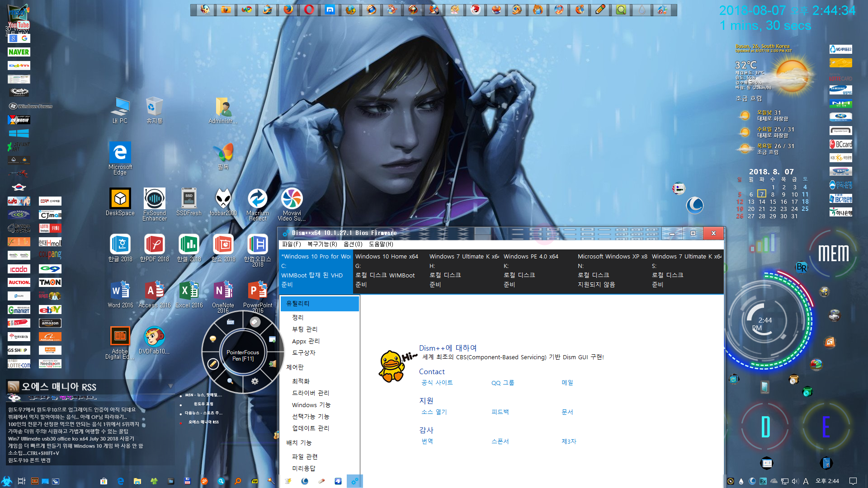Open 파일(F) menu in Dism++
The height and width of the screenshot is (488, 868).
292,244
